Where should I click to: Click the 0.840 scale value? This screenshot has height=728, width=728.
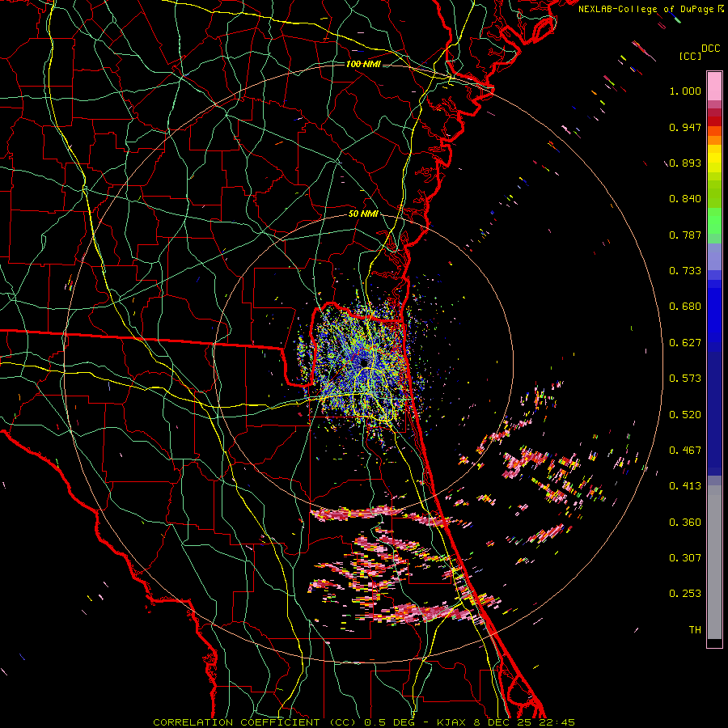685,199
